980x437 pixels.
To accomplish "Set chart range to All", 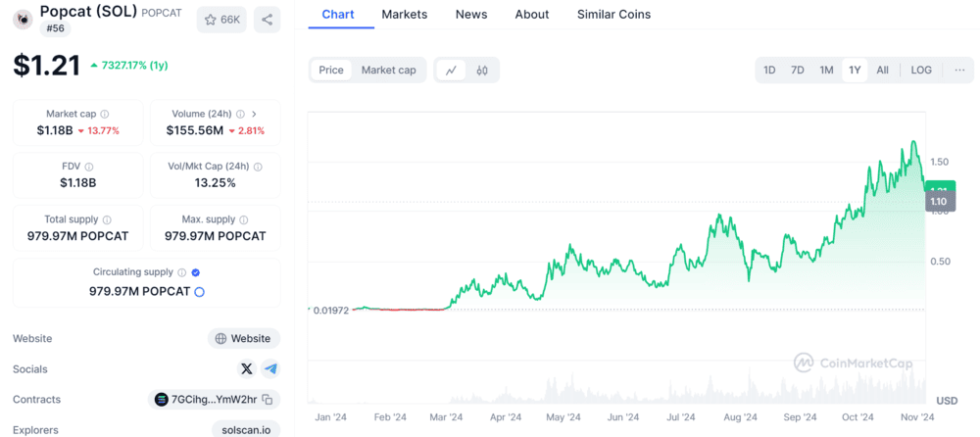I will tap(882, 70).
